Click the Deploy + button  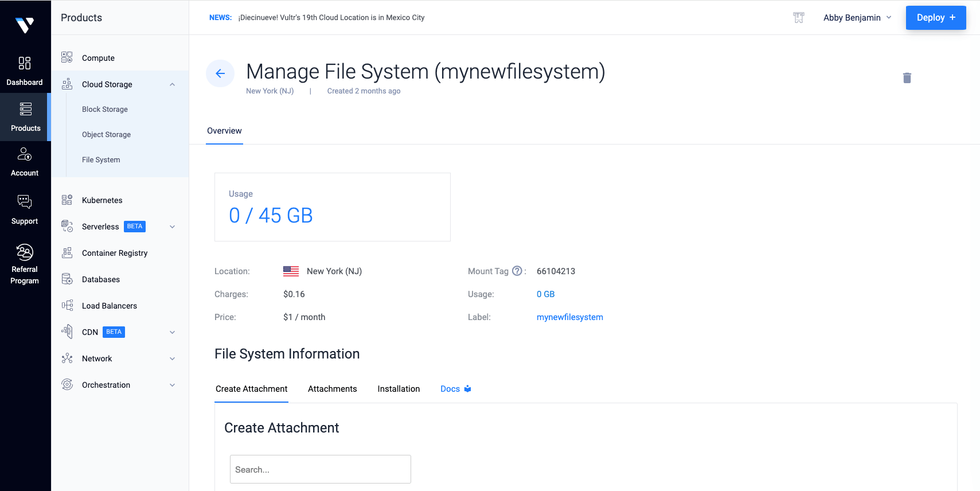tap(936, 18)
